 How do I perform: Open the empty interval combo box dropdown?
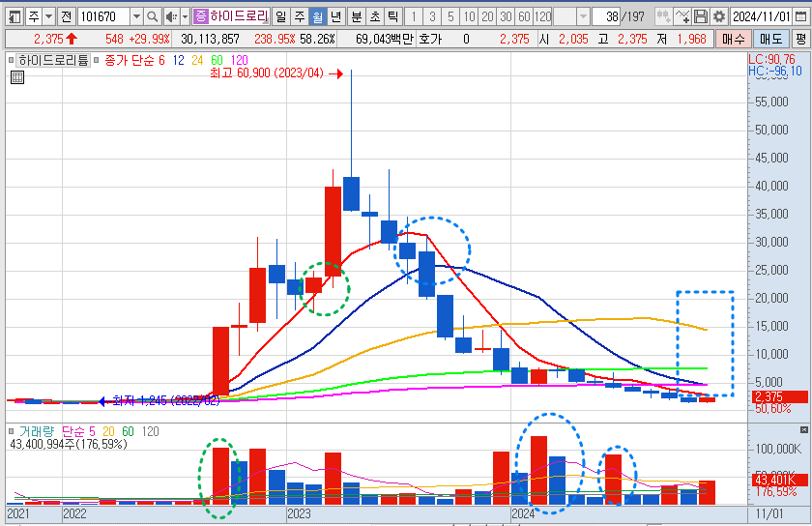pyautogui.click(x=583, y=16)
